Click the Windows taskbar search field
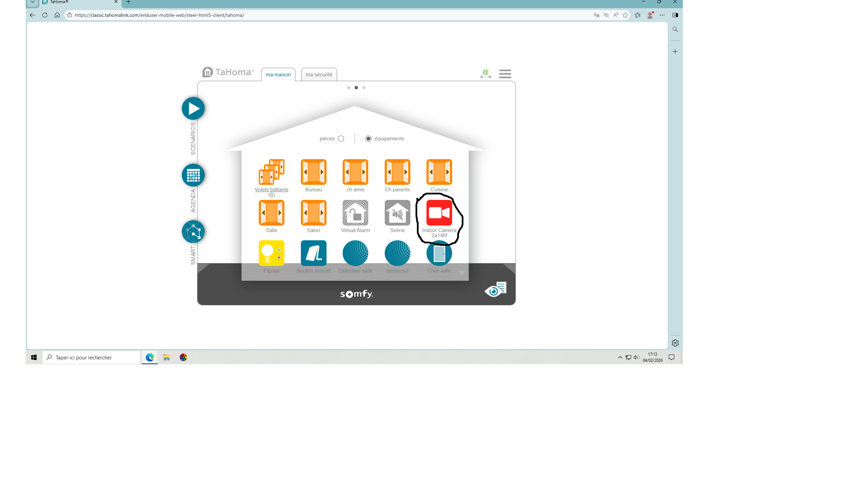868x497 pixels. (x=91, y=357)
